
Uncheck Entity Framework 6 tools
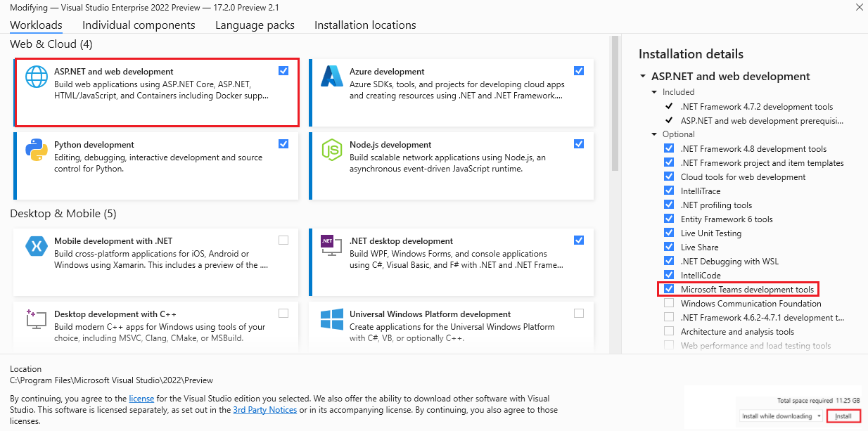[668, 219]
